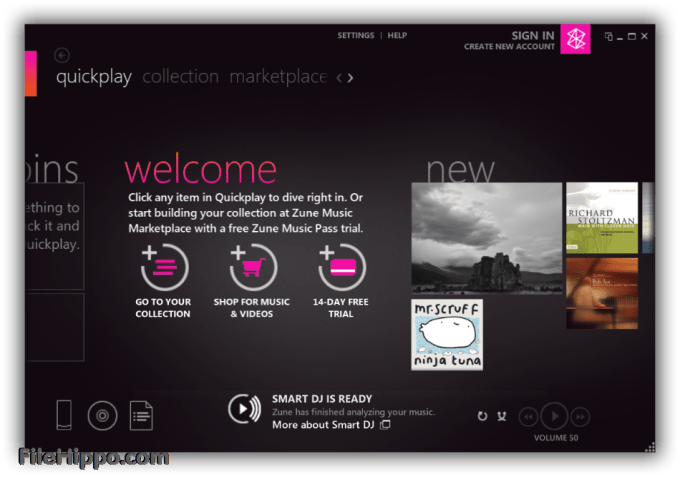Viewport: 680px width, 477px height.
Task: Open More about Smart DJ link
Action: [x=323, y=425]
